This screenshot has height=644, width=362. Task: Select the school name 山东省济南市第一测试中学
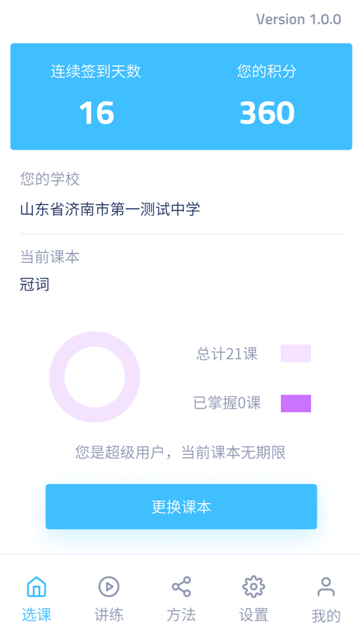[110, 209]
